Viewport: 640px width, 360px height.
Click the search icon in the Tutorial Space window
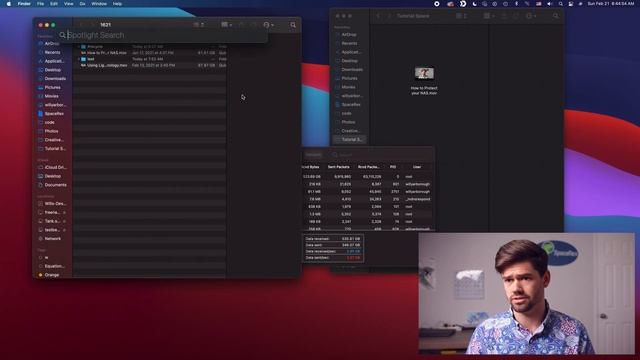(556, 16)
